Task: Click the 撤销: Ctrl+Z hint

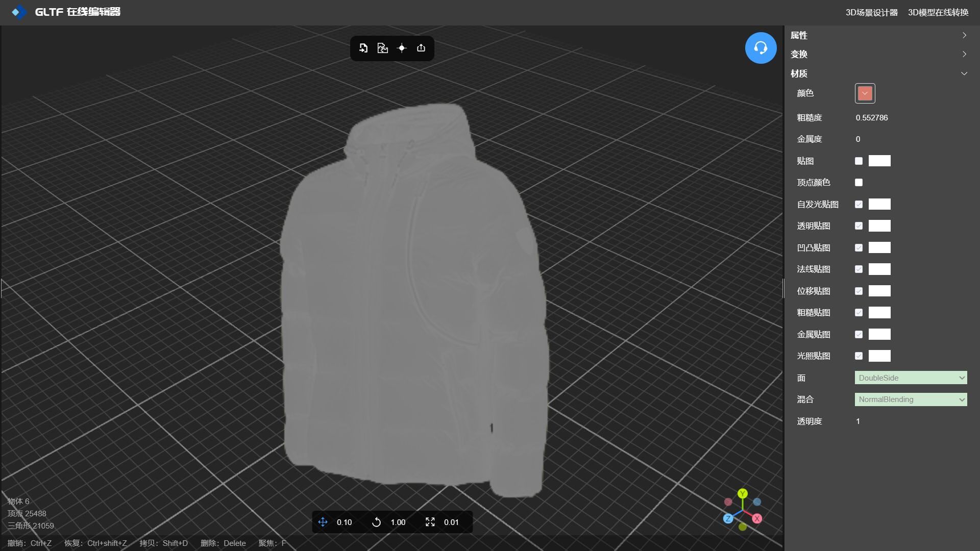Action: click(30, 543)
